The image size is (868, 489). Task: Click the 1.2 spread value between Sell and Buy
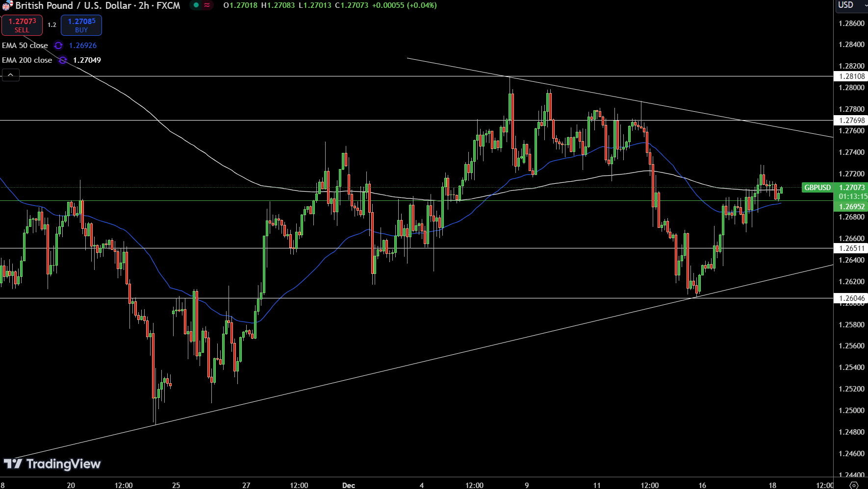52,25
